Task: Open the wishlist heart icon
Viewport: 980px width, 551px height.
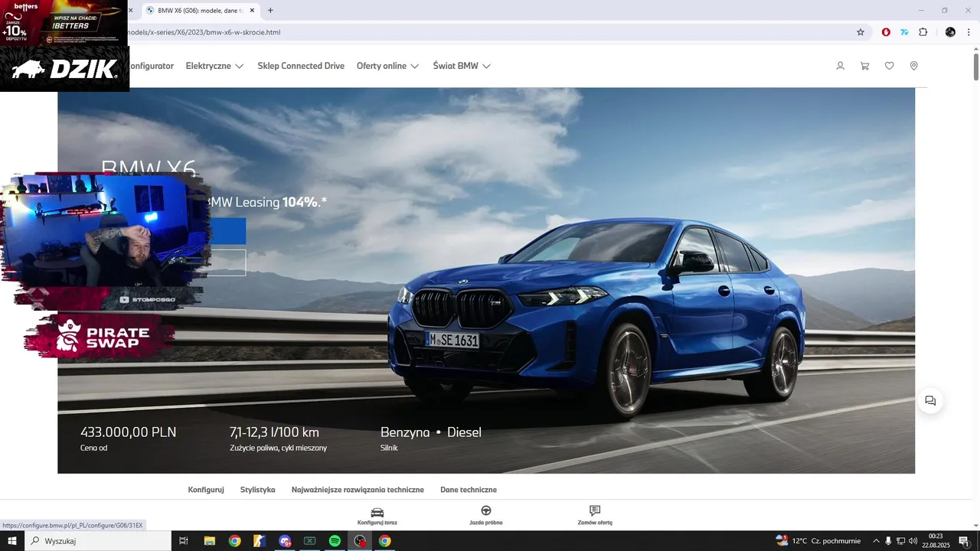Action: 889,66
